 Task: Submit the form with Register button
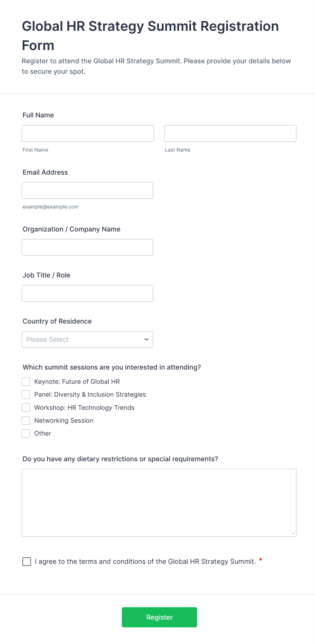click(x=159, y=617)
